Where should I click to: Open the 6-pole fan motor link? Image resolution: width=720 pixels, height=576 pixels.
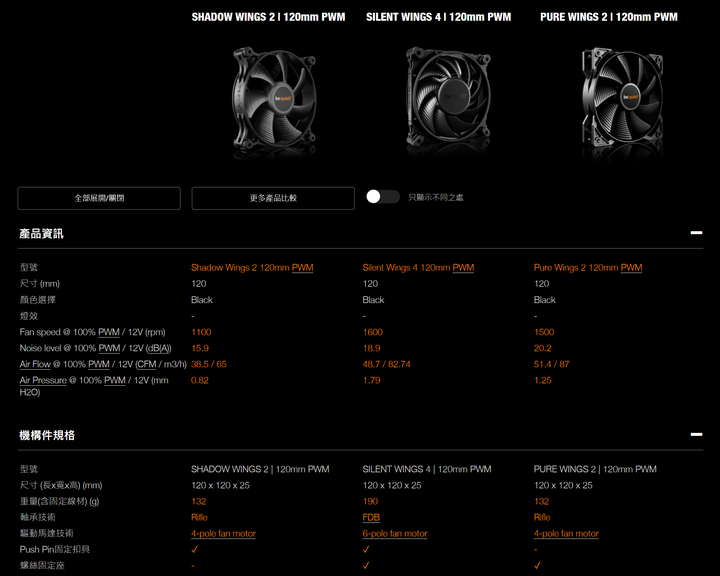click(395, 533)
